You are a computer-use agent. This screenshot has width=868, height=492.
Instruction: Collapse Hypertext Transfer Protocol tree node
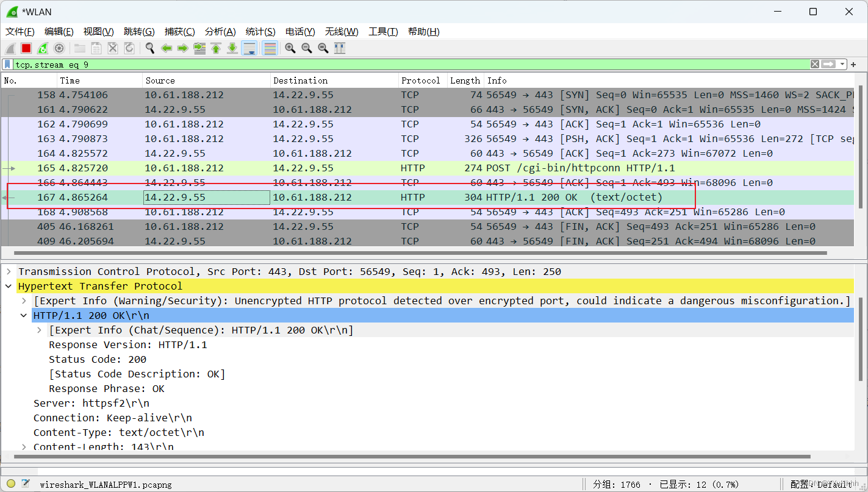point(9,286)
